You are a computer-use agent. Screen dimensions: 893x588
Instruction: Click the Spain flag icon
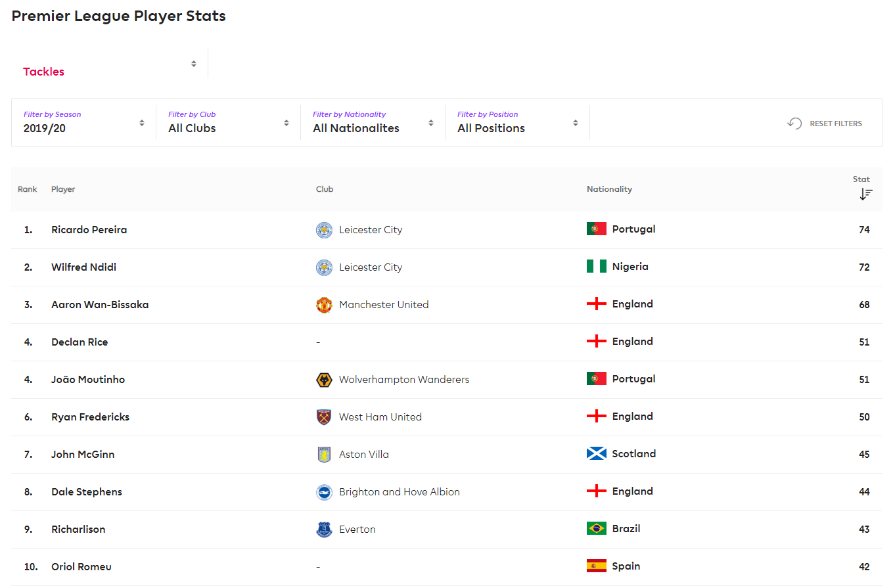coord(597,566)
